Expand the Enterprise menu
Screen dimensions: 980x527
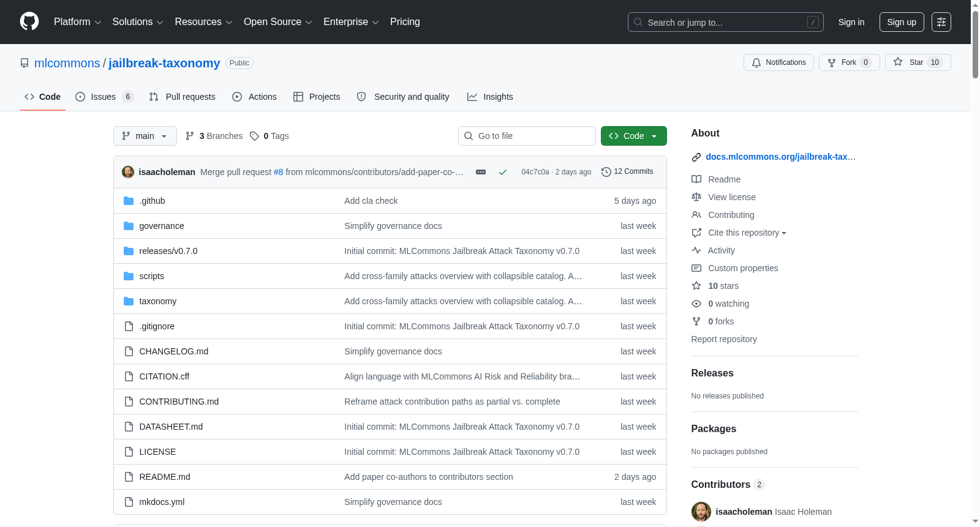coord(351,22)
